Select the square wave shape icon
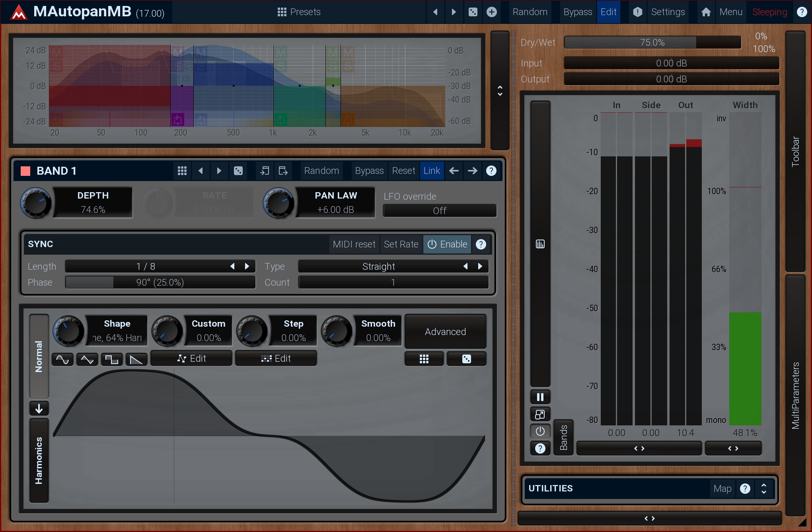The height and width of the screenshot is (532, 812). click(112, 359)
